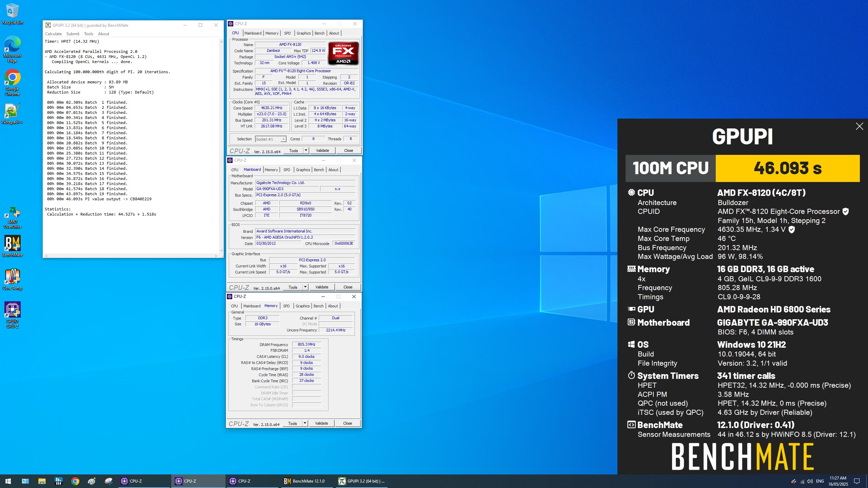868x488 pixels.
Task: Close the BenchMate GPUPI result overlay
Action: tap(860, 126)
